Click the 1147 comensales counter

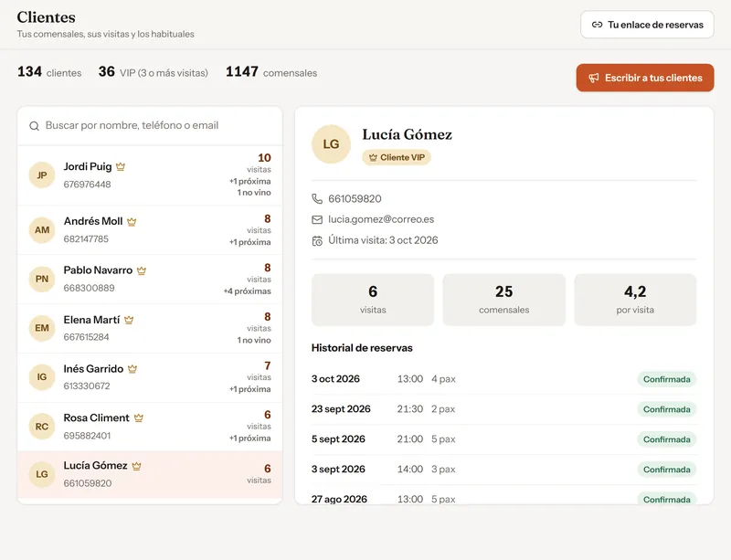pos(271,72)
